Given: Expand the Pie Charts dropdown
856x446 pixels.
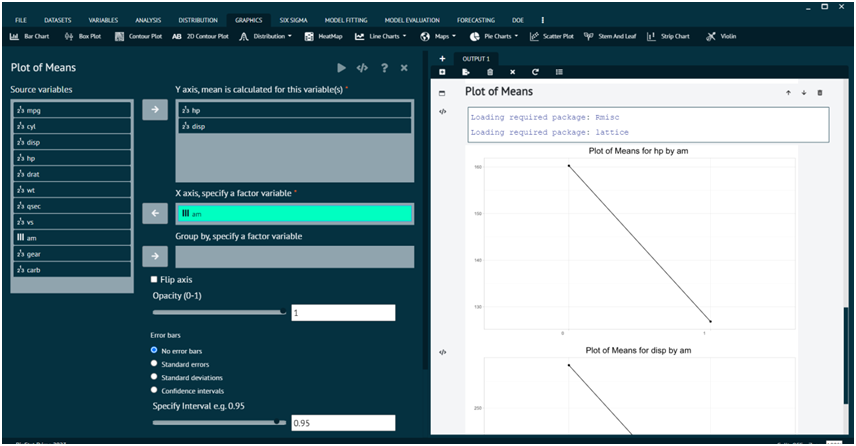Looking at the screenshot, I should tap(494, 37).
